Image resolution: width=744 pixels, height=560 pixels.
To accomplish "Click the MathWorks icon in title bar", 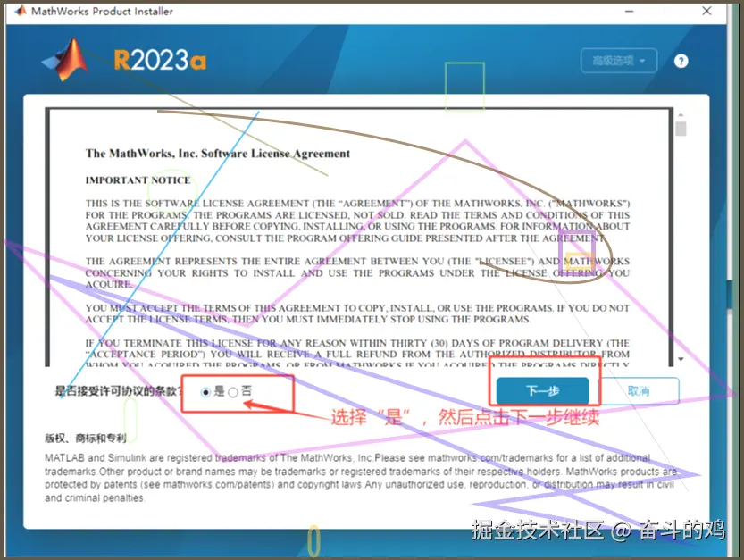I will (21, 11).
